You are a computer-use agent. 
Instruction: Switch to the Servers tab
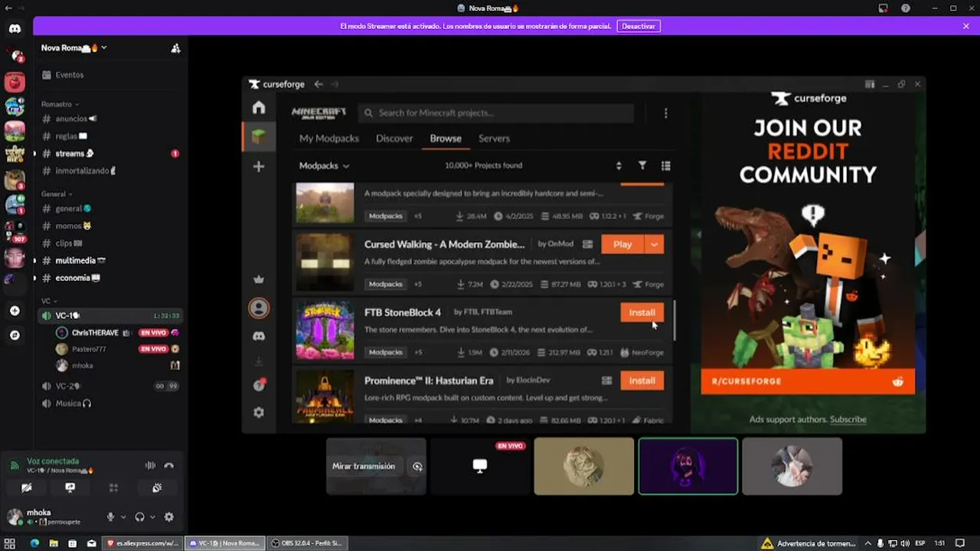point(494,139)
